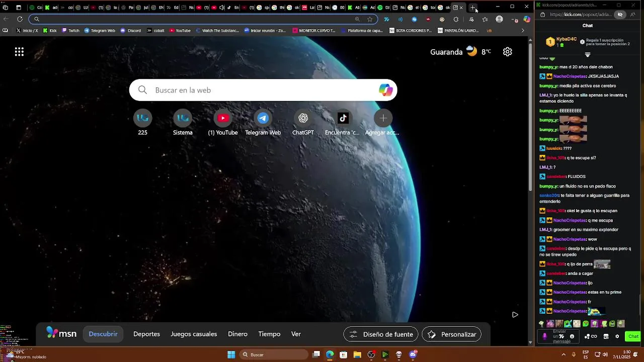Expand the leaderboard with the down arrow
Screen dimensions: 644x362
point(587,54)
